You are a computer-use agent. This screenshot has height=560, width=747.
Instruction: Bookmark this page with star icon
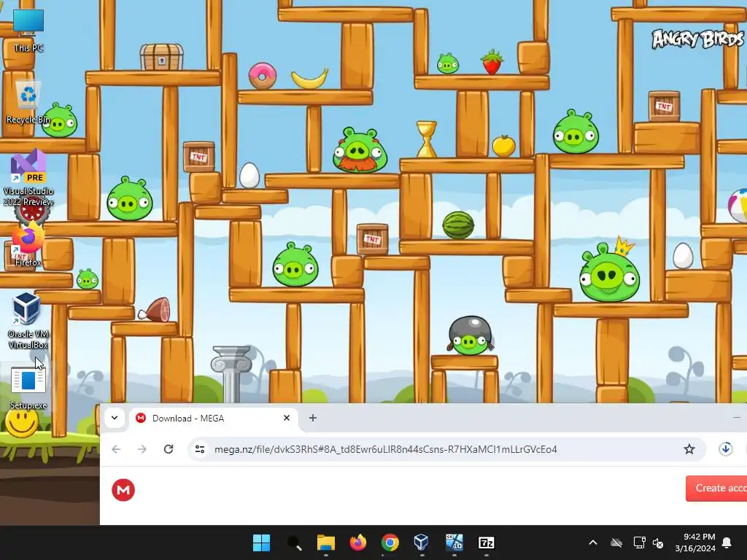(689, 449)
